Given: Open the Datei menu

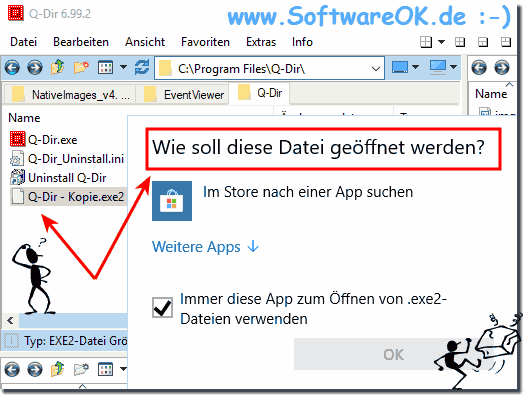Looking at the screenshot, I should click(23, 42).
